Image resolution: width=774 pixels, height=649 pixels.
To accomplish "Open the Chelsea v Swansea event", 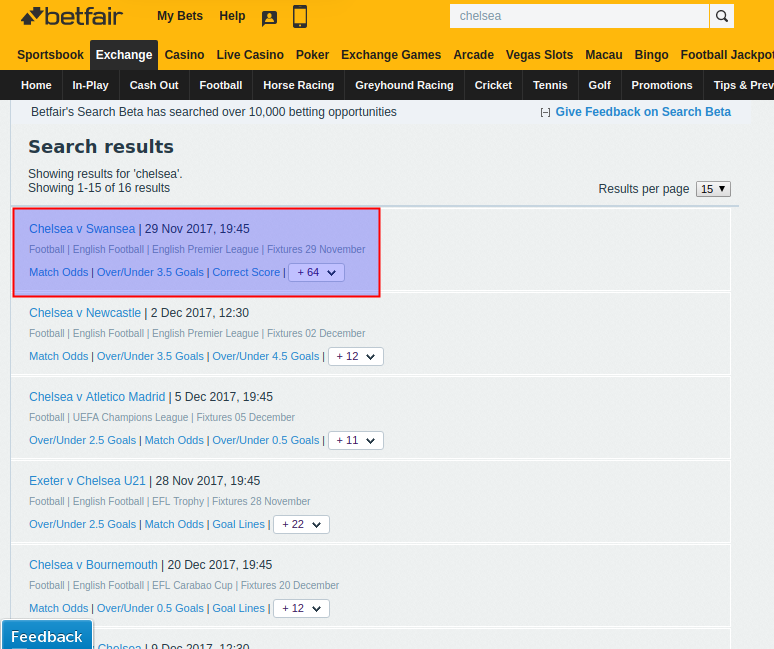I will 82,229.
